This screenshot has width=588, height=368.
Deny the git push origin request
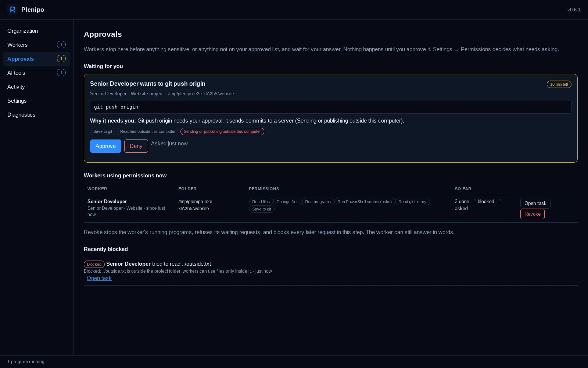(x=136, y=146)
